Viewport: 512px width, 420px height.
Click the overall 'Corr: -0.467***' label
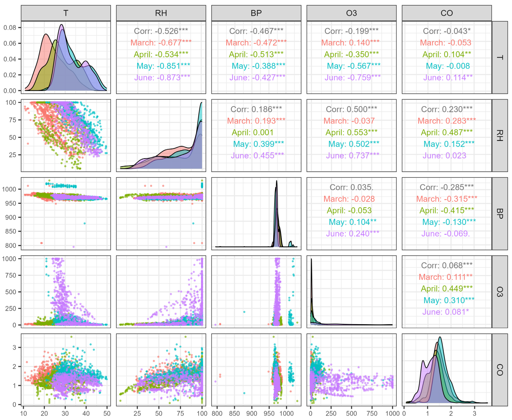256,31
